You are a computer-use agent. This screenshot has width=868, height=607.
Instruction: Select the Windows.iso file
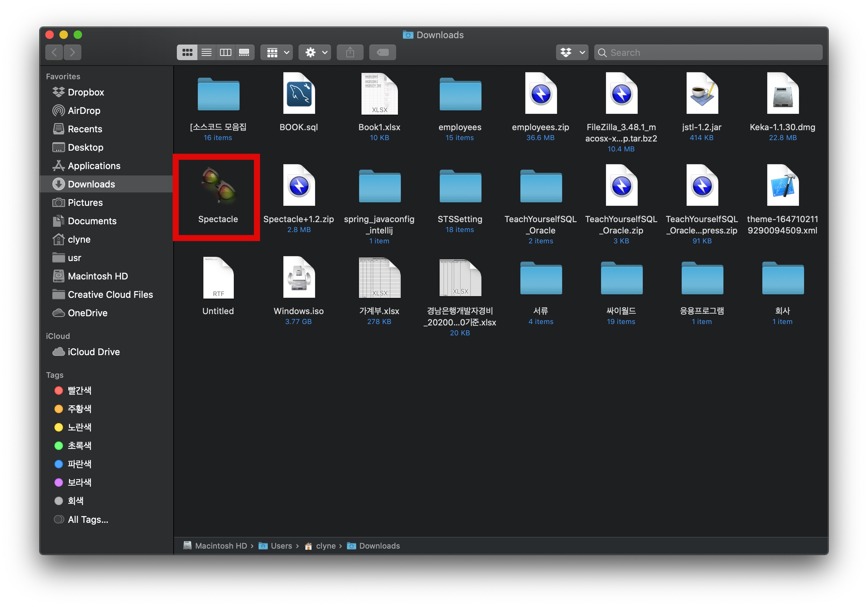299,278
